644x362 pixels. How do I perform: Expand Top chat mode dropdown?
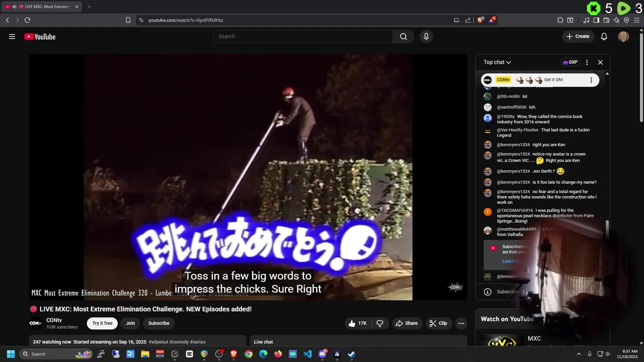click(x=497, y=62)
